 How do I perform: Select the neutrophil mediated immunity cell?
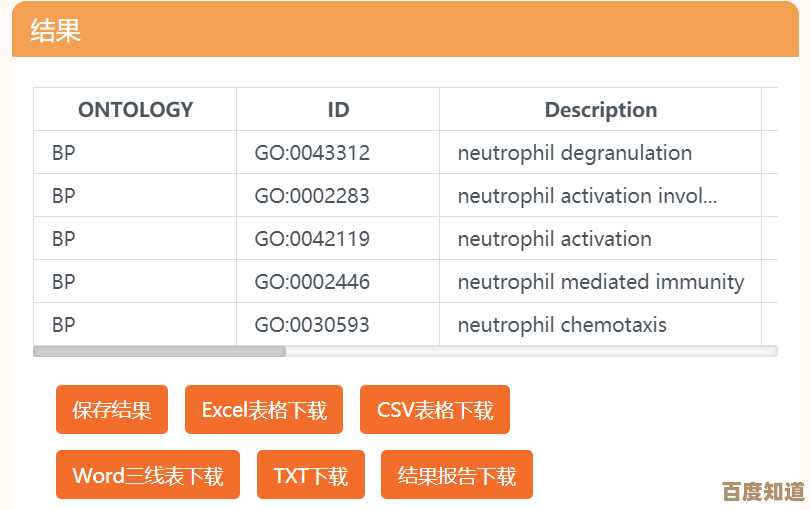click(600, 282)
